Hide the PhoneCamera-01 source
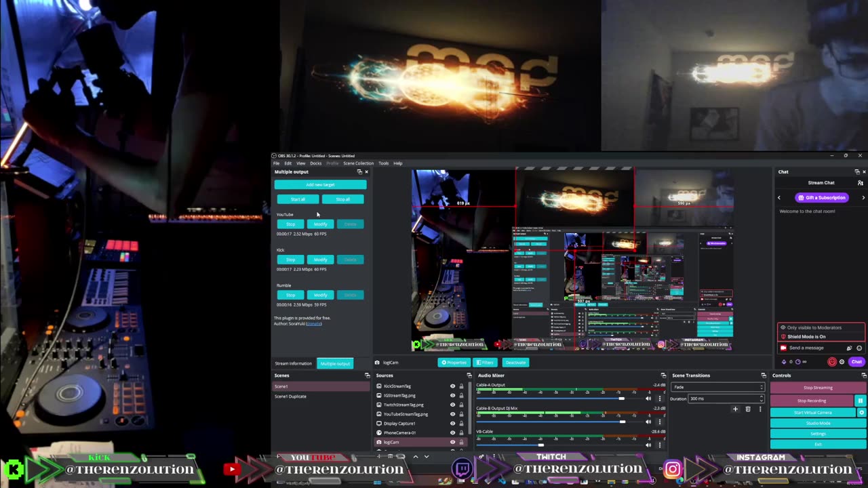 (452, 432)
